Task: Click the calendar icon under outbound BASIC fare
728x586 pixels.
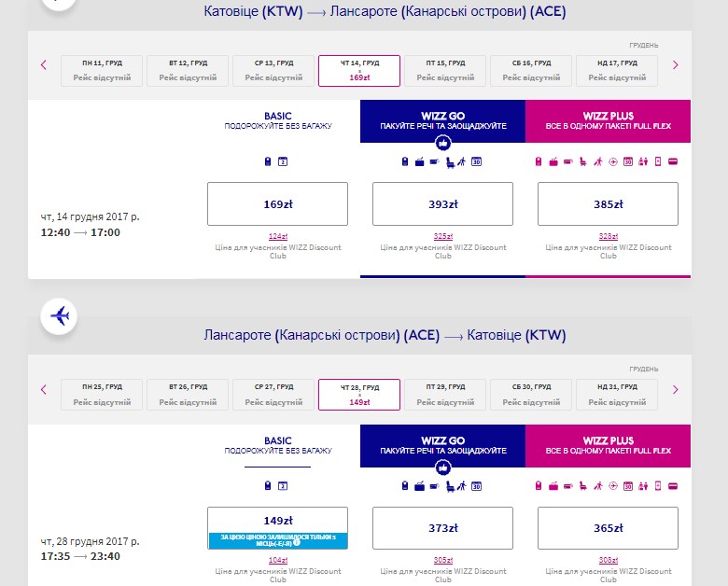Action: coord(283,161)
